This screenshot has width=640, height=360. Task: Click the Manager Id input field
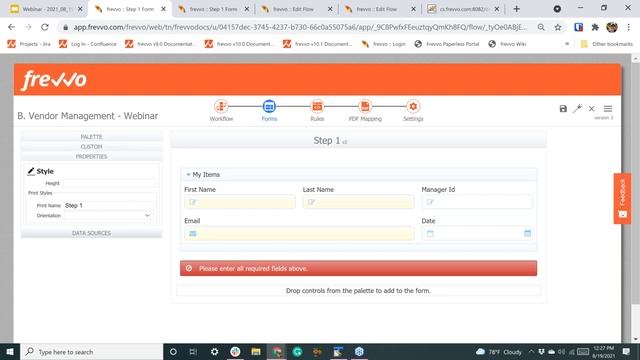(x=477, y=202)
